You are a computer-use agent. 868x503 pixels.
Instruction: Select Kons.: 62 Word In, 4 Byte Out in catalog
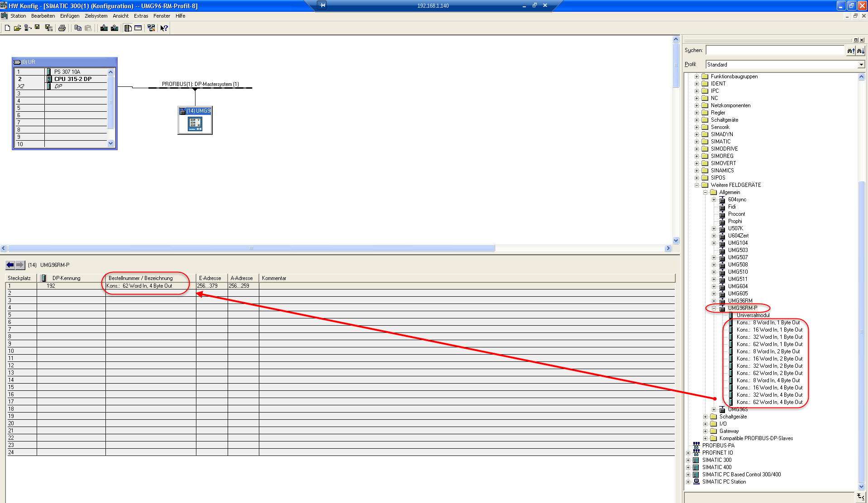pyautogui.click(x=769, y=402)
